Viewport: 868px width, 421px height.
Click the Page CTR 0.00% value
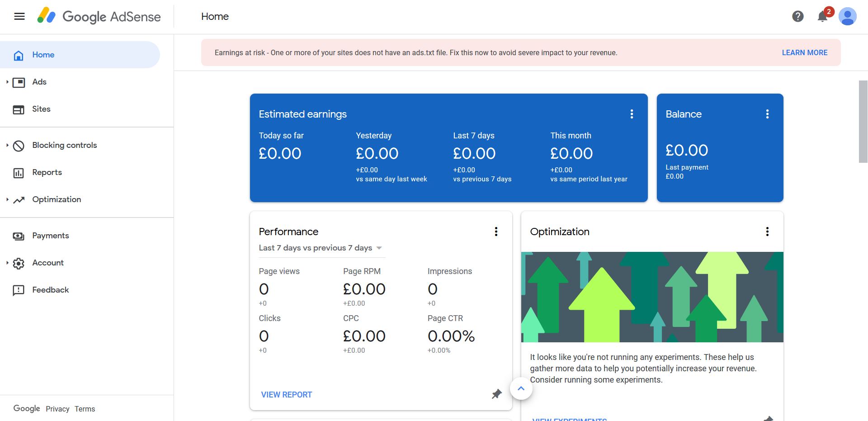(451, 336)
